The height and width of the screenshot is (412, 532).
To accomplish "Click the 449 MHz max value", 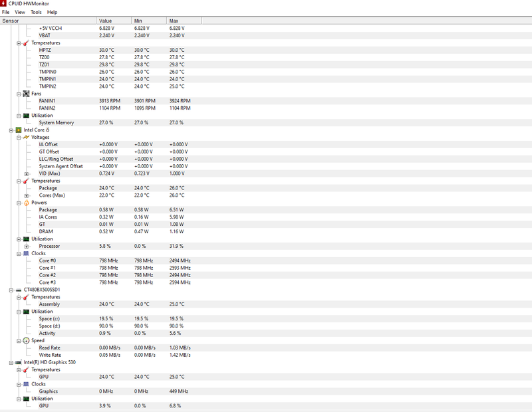I will (x=178, y=391).
